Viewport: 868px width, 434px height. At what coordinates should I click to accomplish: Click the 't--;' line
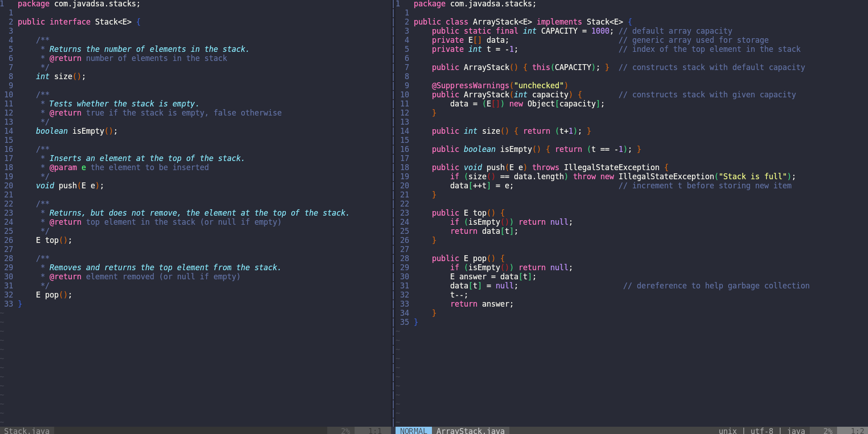(x=459, y=295)
